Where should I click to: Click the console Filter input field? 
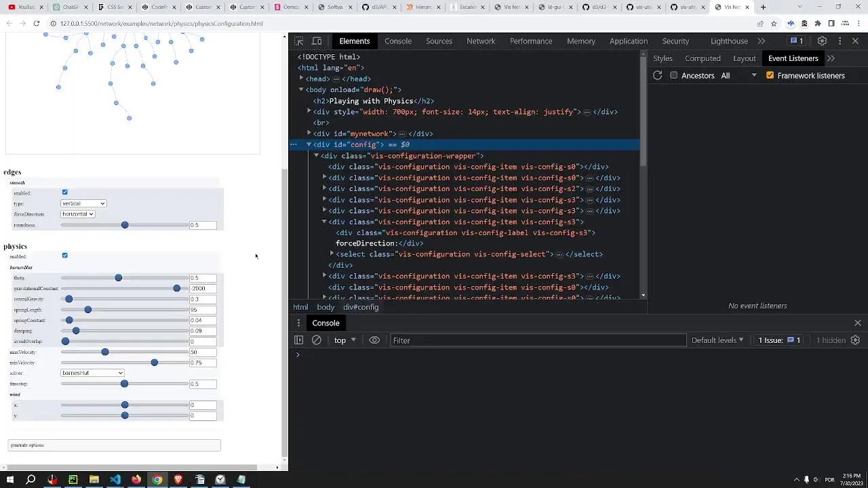point(538,340)
